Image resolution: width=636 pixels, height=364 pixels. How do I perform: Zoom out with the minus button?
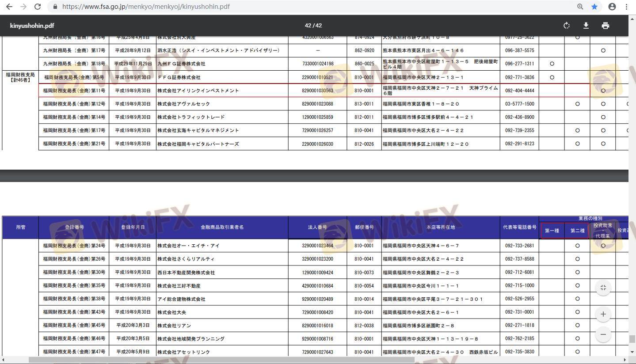[x=603, y=334]
